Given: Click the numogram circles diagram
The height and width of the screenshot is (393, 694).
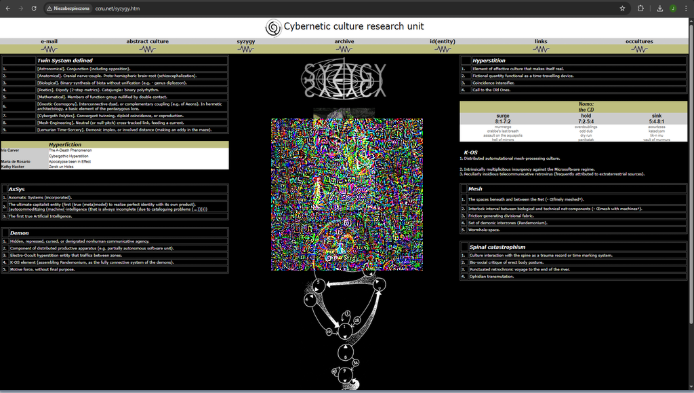Looking at the screenshot, I should 345,330.
